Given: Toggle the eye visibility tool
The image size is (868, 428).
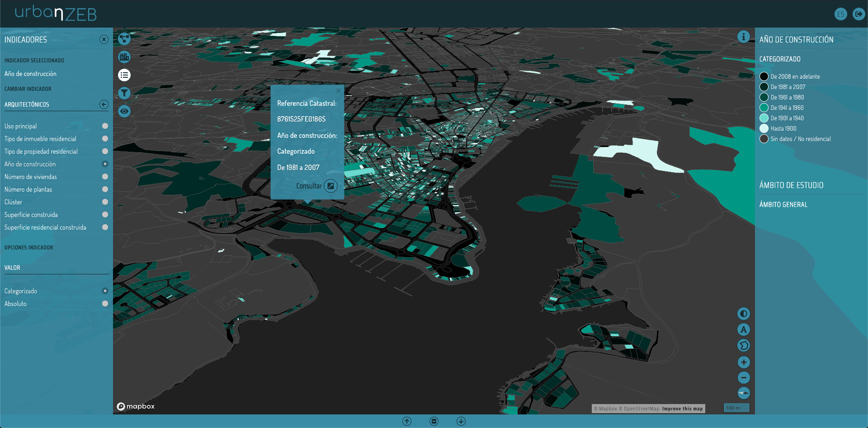Looking at the screenshot, I should click(x=124, y=111).
